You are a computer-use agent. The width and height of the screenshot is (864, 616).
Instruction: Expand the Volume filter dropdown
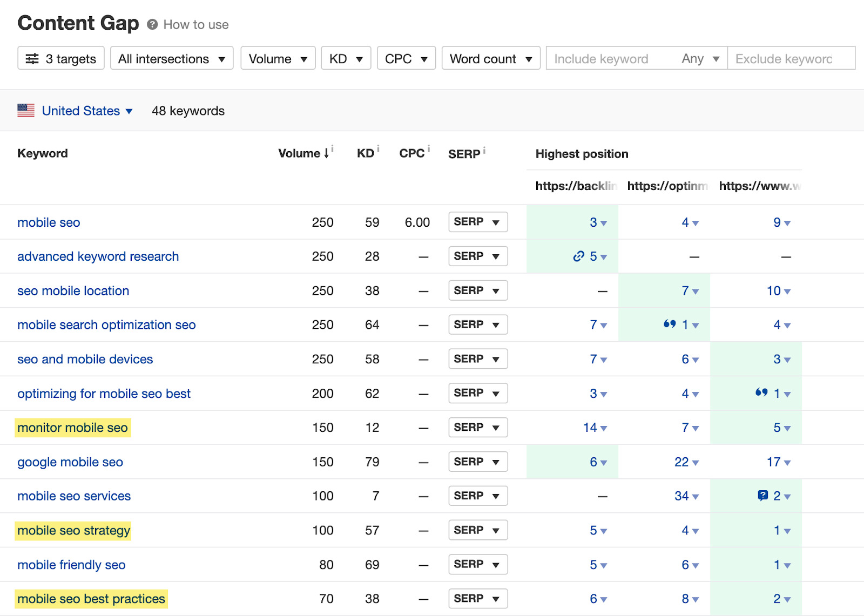click(278, 58)
